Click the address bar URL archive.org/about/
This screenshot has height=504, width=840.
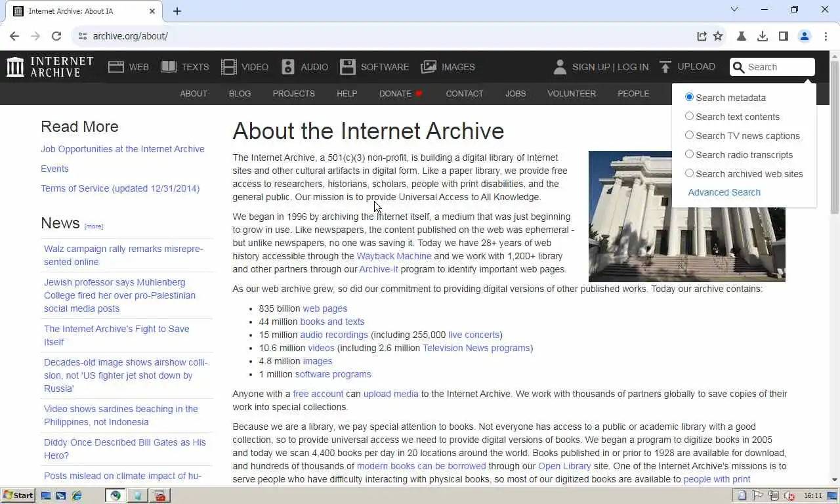(x=130, y=36)
